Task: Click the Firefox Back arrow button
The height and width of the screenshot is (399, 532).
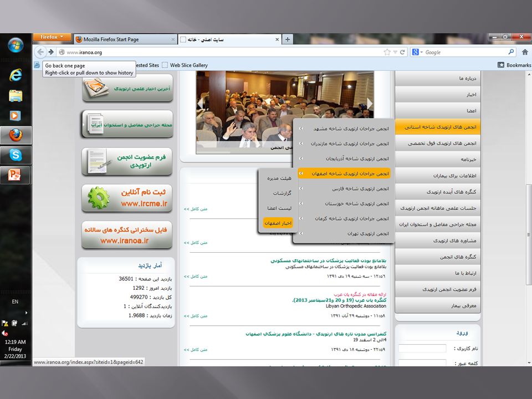Action: [40, 52]
